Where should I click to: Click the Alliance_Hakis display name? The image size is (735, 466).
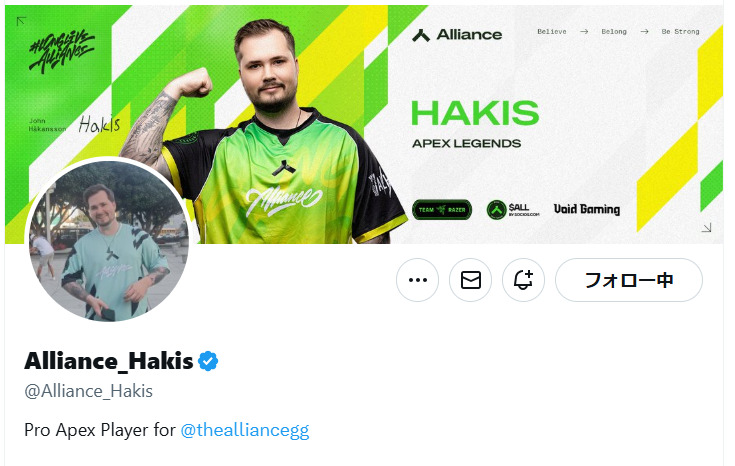(109, 361)
